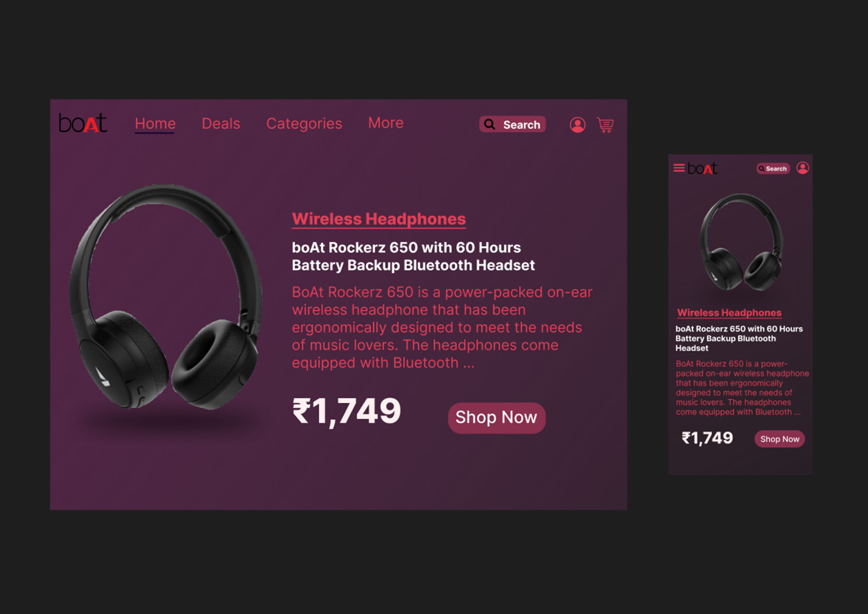Open the user account icon in desktop header
This screenshot has width=868, height=614.
[x=577, y=124]
